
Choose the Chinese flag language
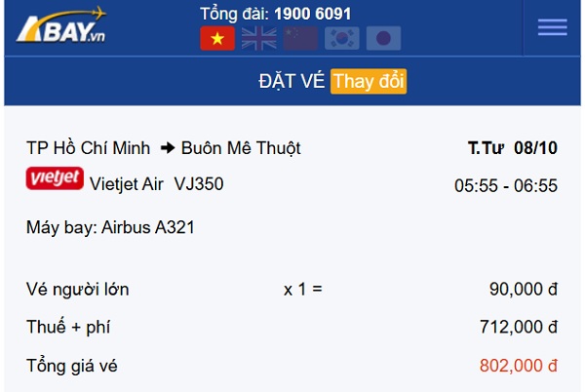coord(300,38)
